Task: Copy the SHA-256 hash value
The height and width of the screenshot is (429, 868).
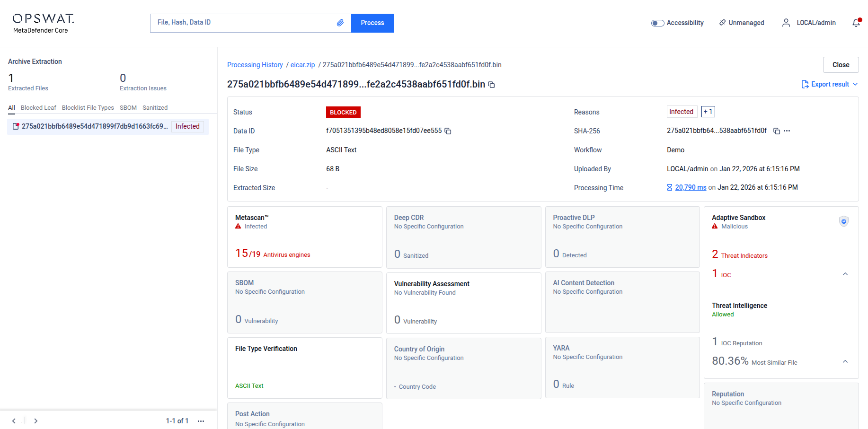Action: click(x=776, y=131)
